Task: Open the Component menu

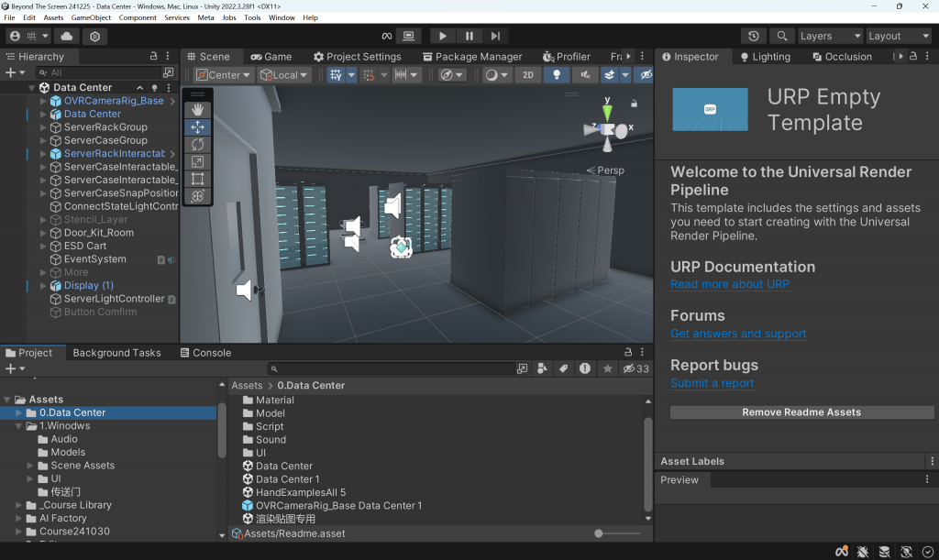Action: pos(138,17)
